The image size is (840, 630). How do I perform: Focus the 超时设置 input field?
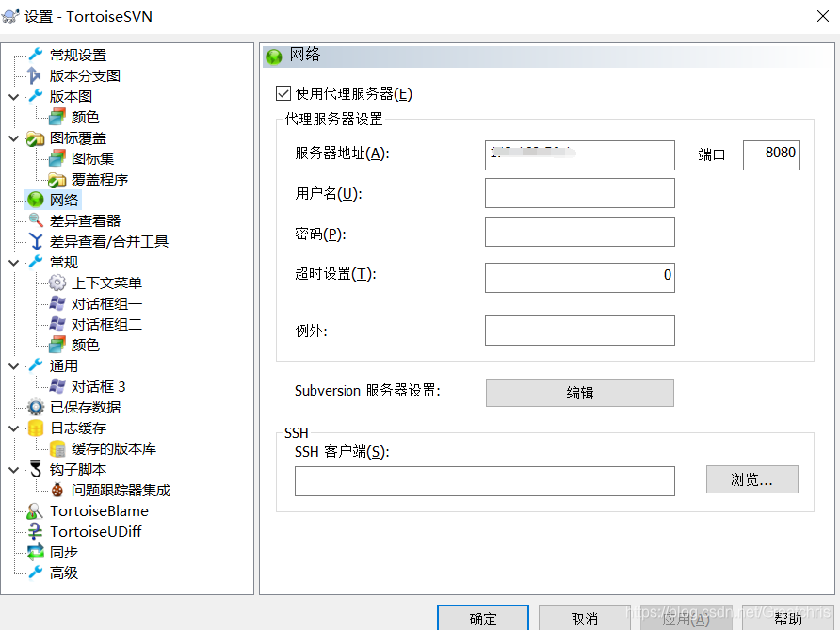[580, 278]
